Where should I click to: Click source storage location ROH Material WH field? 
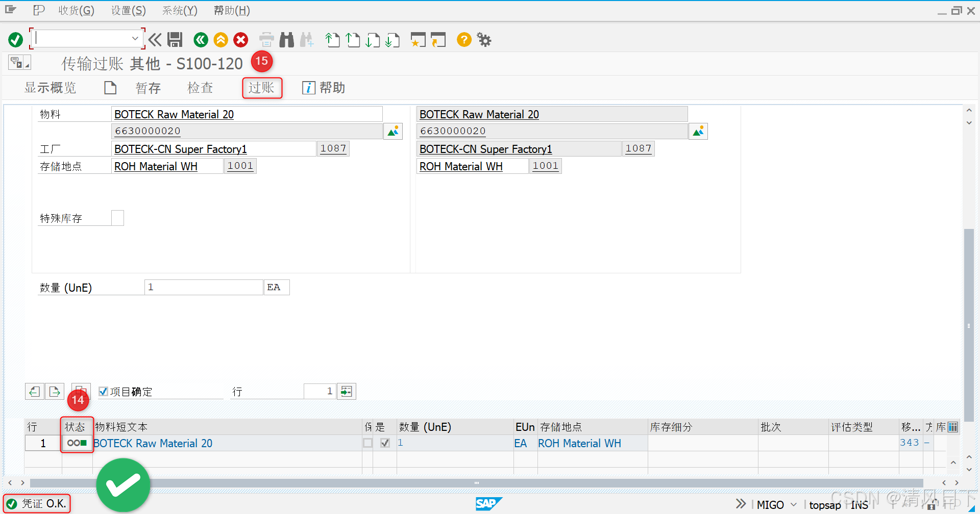coord(167,166)
